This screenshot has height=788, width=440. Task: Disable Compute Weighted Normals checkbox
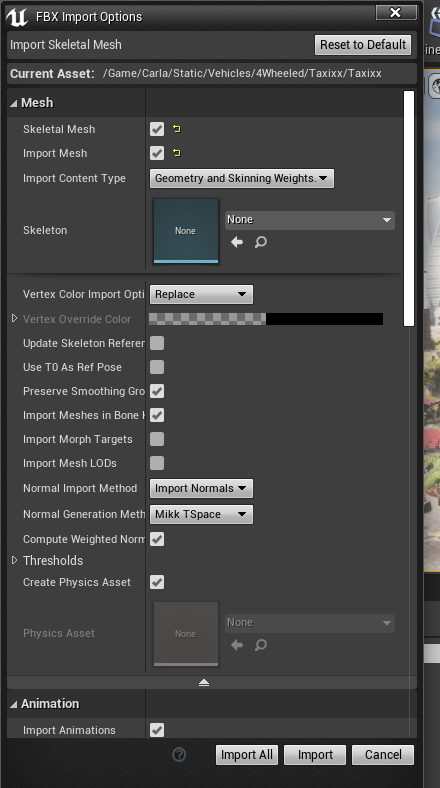tap(157, 539)
